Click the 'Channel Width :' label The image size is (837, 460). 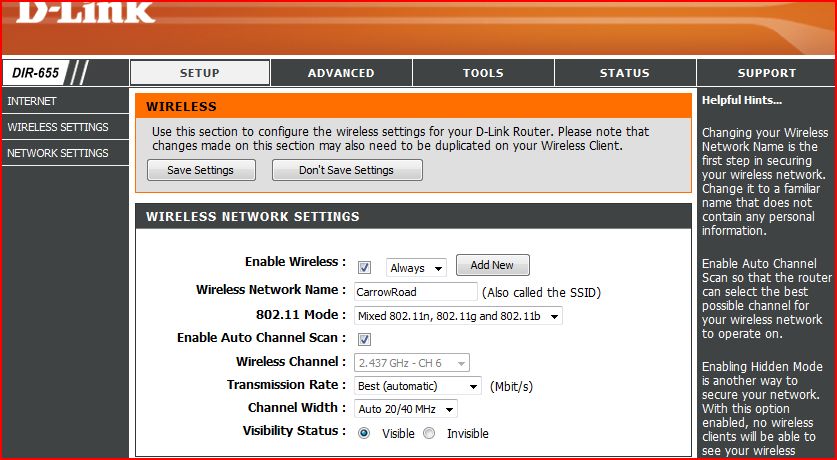pyautogui.click(x=296, y=408)
